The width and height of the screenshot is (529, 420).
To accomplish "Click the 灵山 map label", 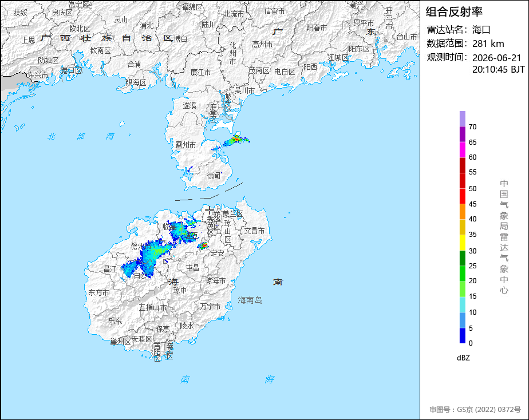I will click(x=121, y=19).
